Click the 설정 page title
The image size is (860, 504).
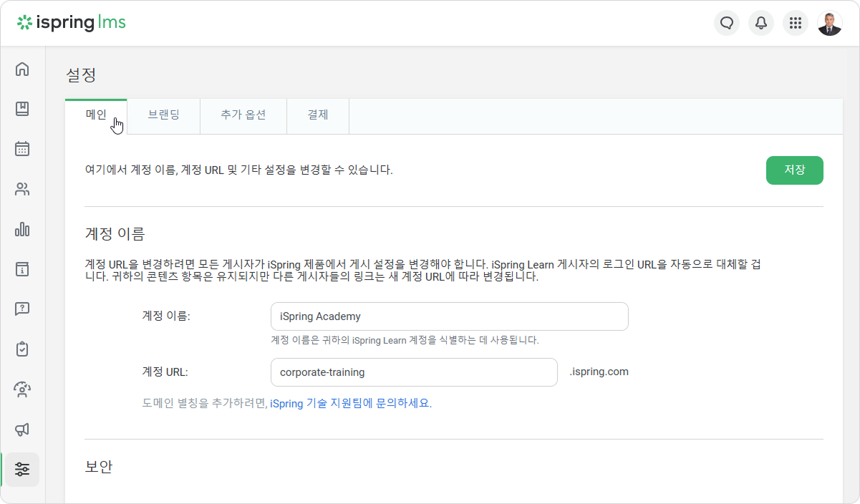[81, 74]
